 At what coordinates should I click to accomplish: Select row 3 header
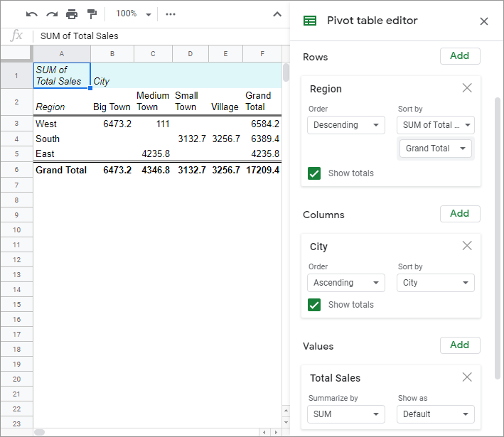(16, 124)
